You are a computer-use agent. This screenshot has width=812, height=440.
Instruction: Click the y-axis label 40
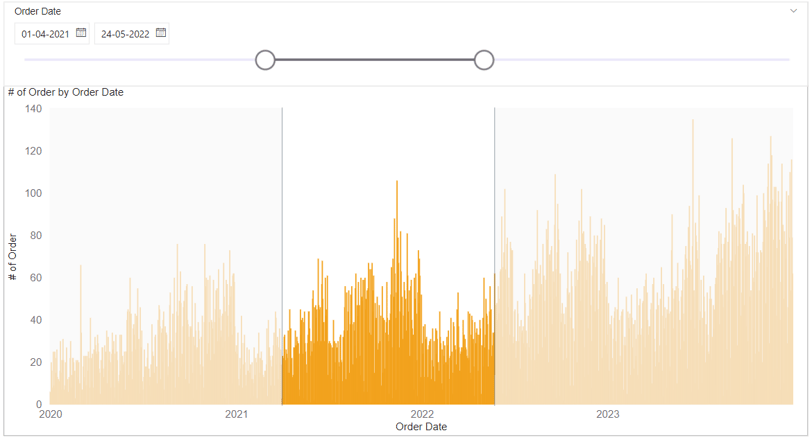36,320
